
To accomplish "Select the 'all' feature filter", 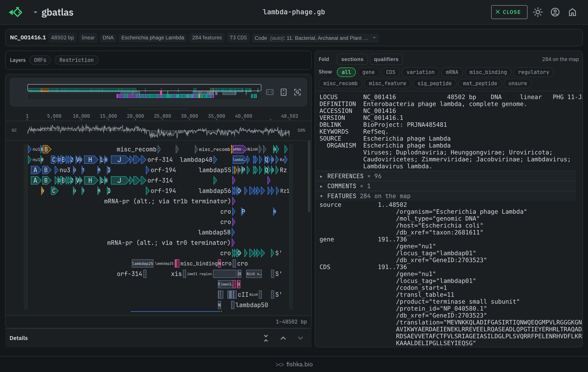I will 346,72.
